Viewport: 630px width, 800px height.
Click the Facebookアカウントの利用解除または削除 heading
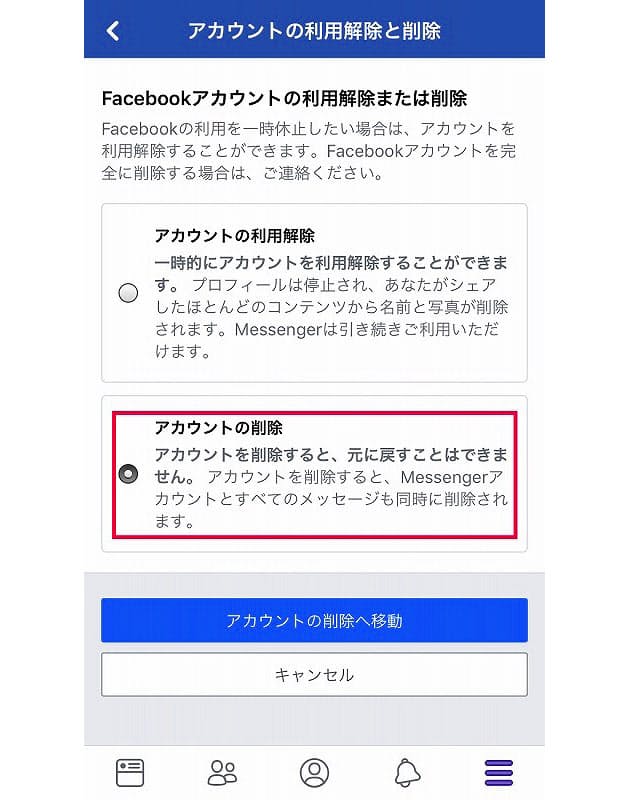pyautogui.click(x=285, y=99)
